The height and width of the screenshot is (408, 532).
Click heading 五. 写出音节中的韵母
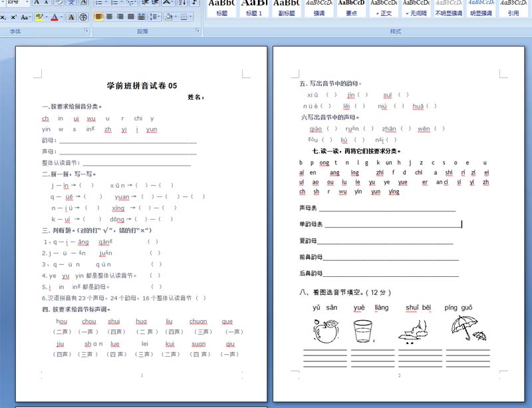pos(331,83)
